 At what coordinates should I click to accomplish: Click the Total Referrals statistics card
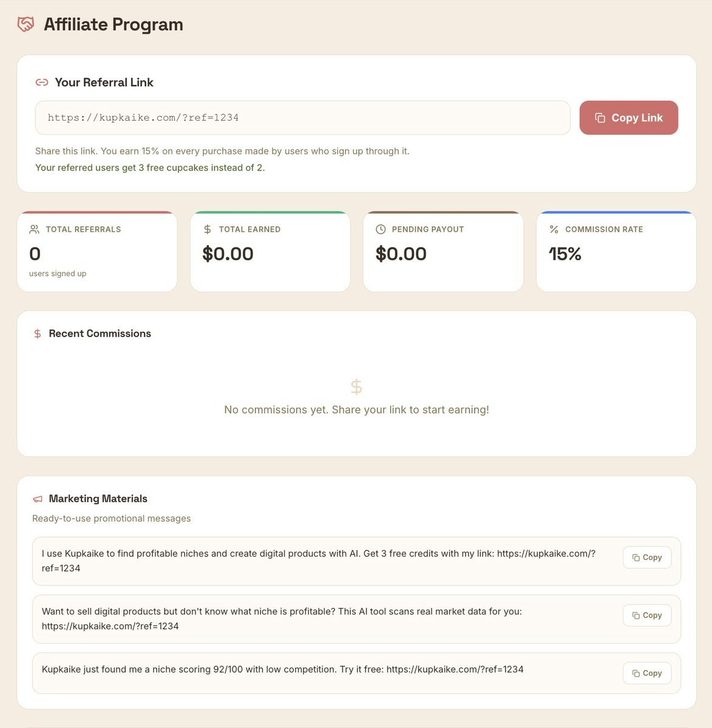click(x=97, y=251)
